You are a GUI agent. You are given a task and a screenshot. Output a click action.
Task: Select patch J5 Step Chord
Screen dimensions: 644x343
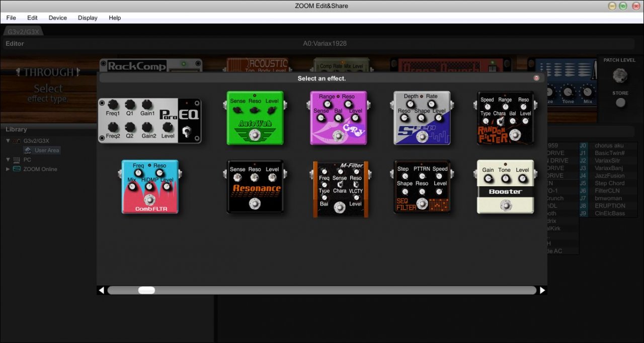coord(608,183)
